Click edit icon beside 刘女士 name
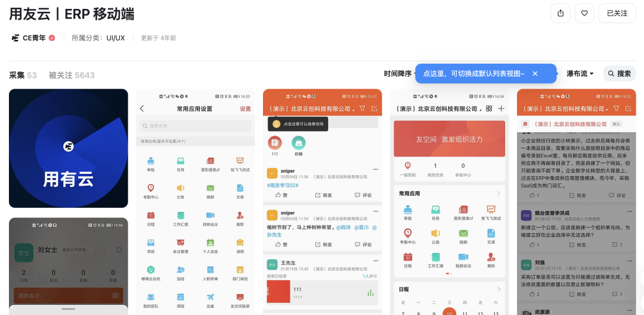 click(119, 249)
